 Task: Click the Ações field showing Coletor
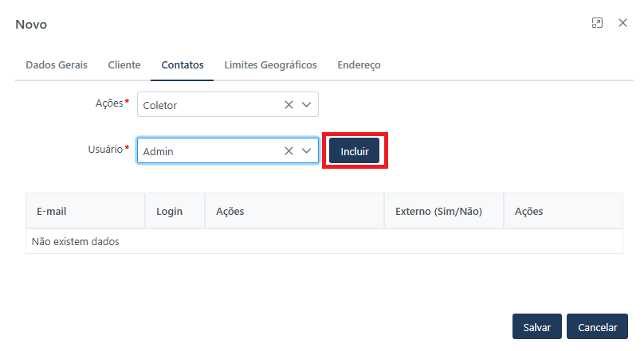(209, 105)
